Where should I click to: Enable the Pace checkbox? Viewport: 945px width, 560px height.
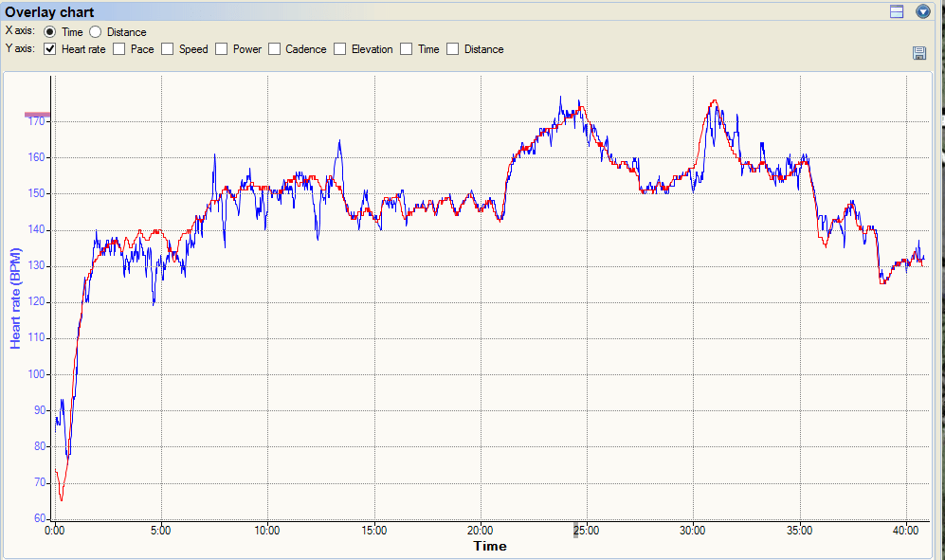tap(119, 49)
